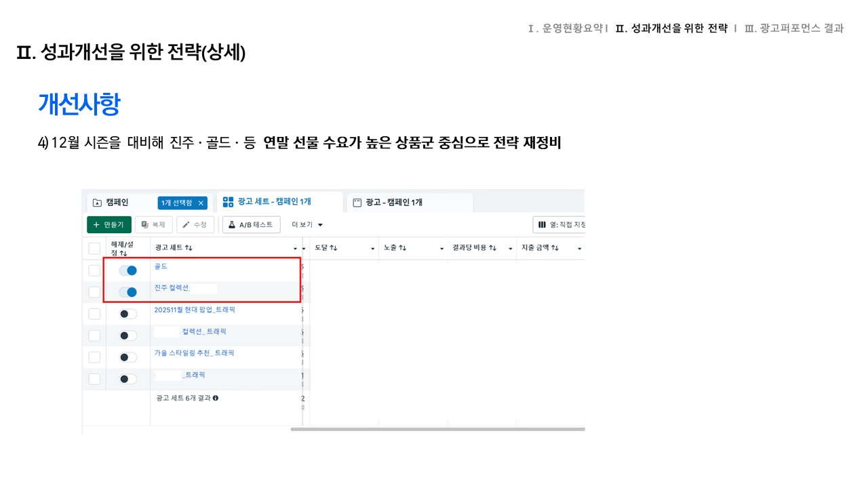The width and height of the screenshot is (868, 488).
Task: Remove the 1개 선택함 filter with X
Action: [x=201, y=203]
